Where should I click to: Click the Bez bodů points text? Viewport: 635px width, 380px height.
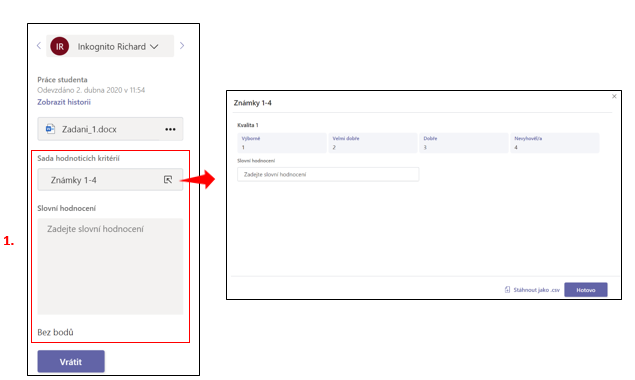point(55,332)
